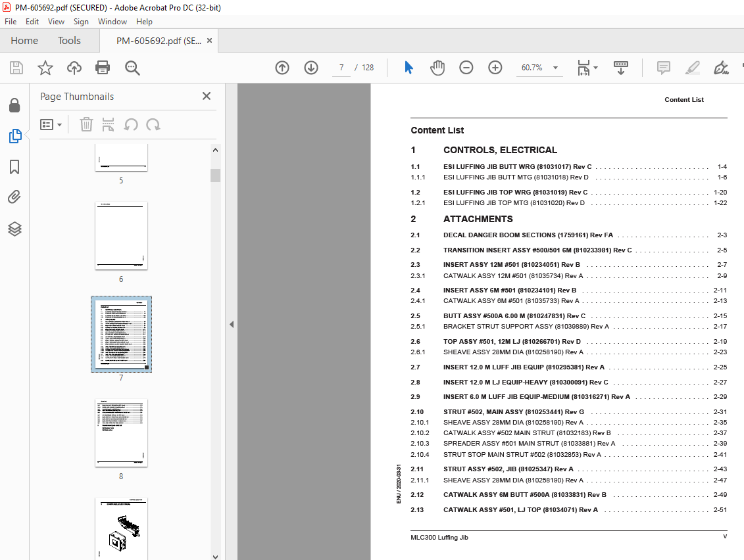Open security lock panel in sidebar
Screen dimensions: 744x560
coord(14,105)
